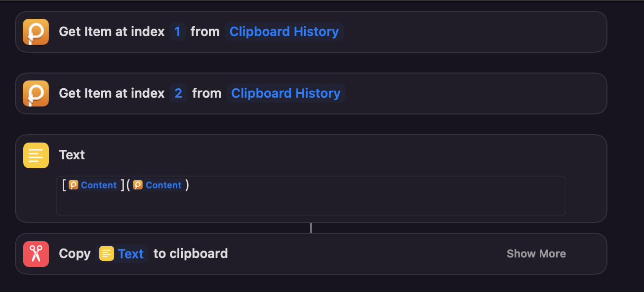This screenshot has height=292, width=644.
Task: Open Clipboard History option in the second action
Action: click(x=285, y=93)
